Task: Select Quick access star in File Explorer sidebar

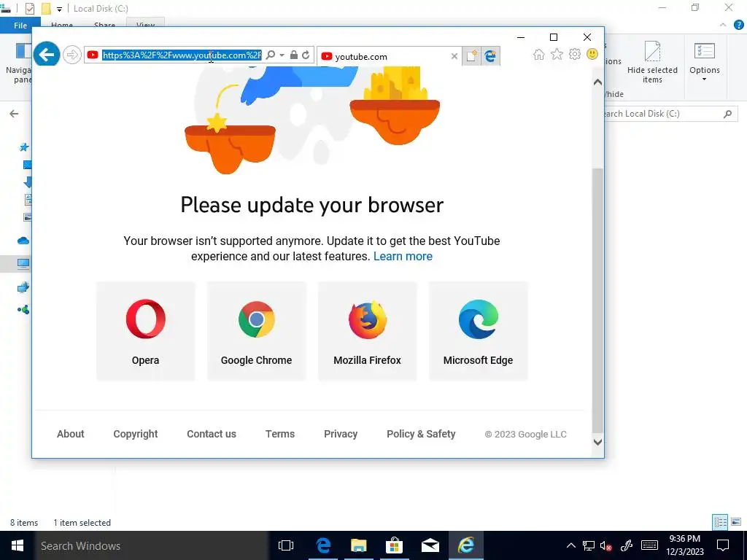Action: 24,147
